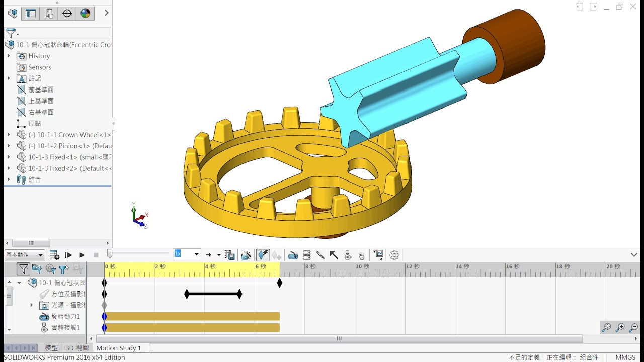This screenshot has height=362, width=644.
Task: Expand the 光源、攝影 item in motion tree
Action: 32,305
